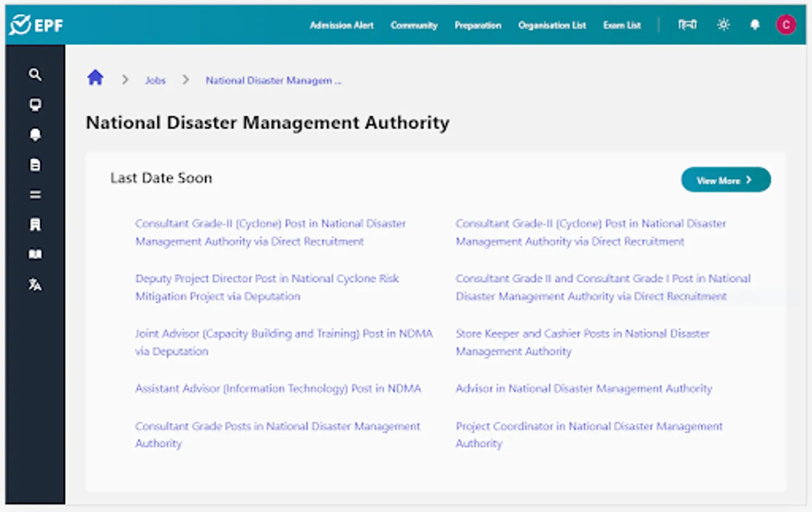Toggle light/dark theme with sun icon
812x512 pixels.
[x=723, y=25]
